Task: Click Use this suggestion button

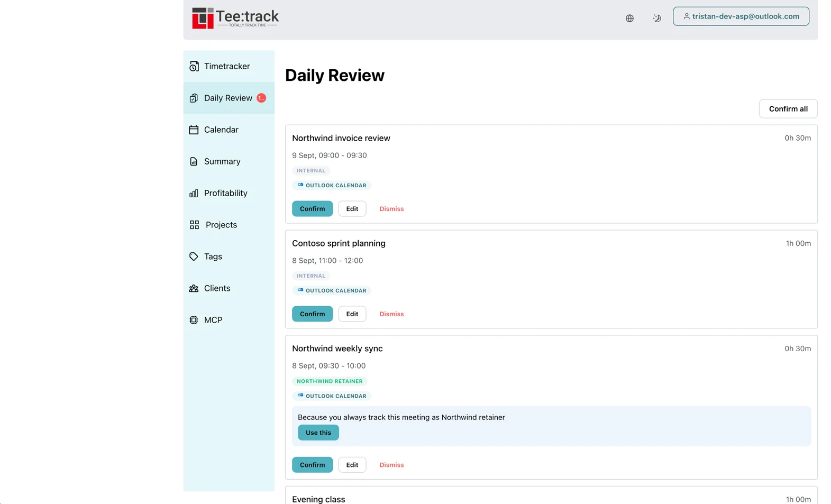Action: 318,433
